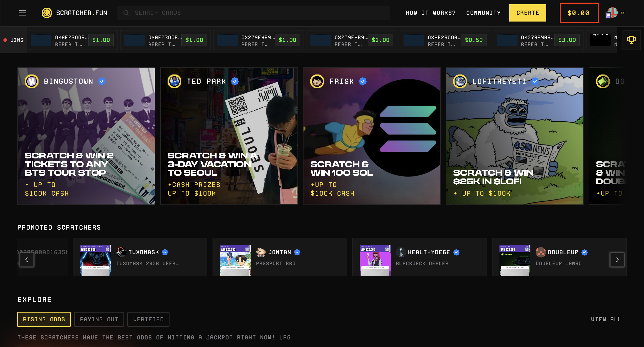Click the TuxdMask profile avatar
This screenshot has width=644, height=347.
[x=121, y=252]
